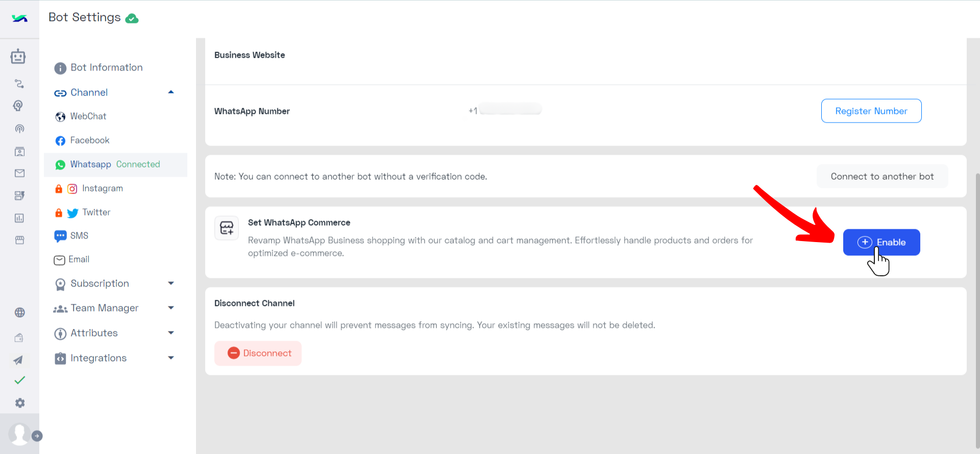The height and width of the screenshot is (454, 980).
Task: Open the broadcast signal icon in the rail
Action: [19, 129]
